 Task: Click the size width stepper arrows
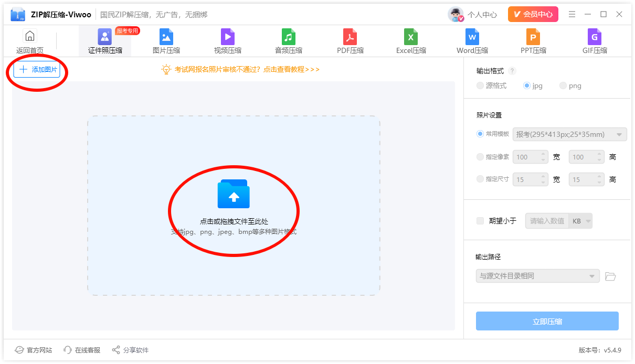coord(543,179)
